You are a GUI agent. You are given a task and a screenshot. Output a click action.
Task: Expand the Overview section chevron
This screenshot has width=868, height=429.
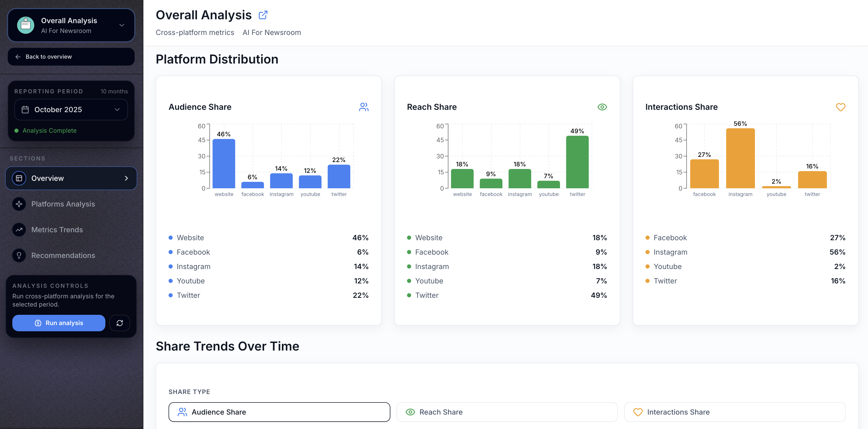pos(126,178)
